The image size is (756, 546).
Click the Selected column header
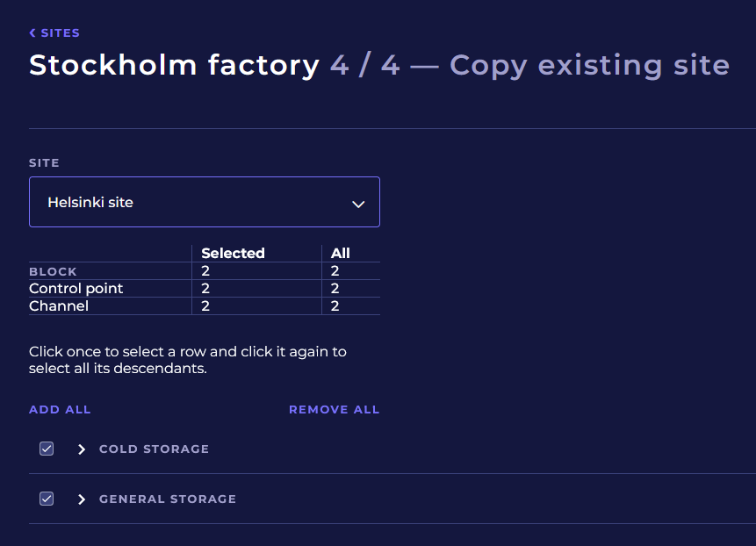[x=233, y=254]
